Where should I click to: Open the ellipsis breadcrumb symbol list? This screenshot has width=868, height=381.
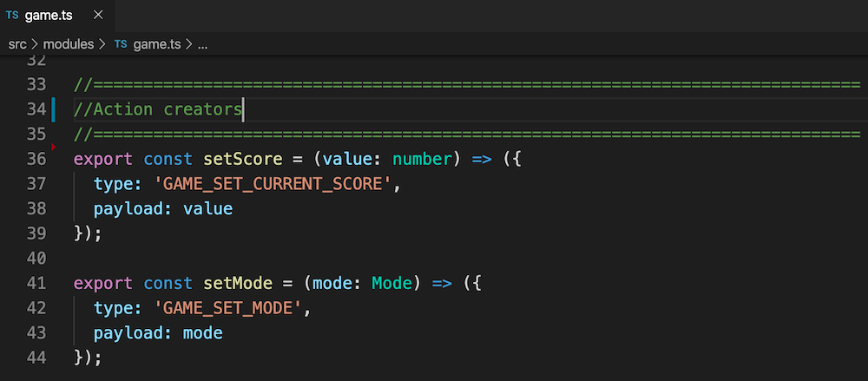[x=202, y=45]
